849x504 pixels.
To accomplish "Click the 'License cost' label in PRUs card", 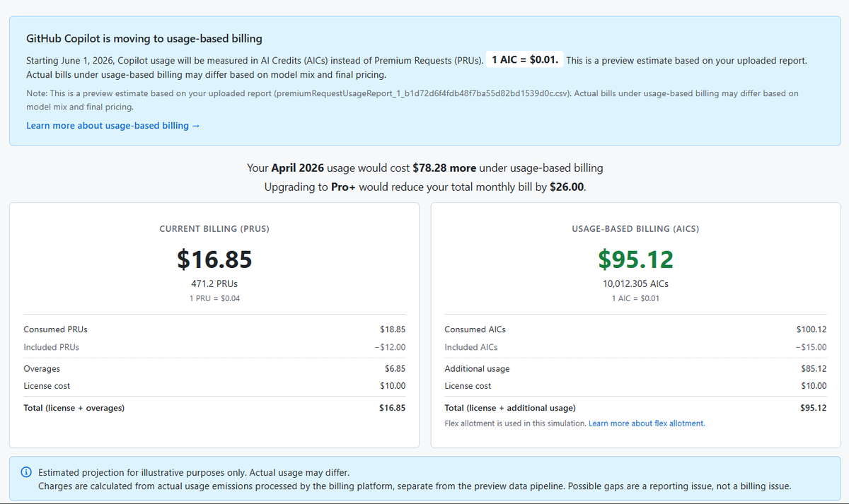I will coord(47,386).
